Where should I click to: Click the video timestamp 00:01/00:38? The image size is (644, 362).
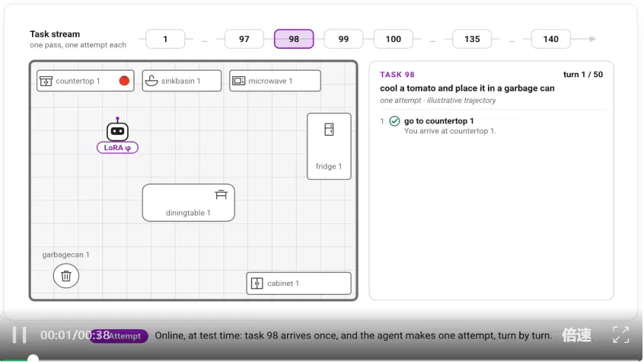click(75, 335)
